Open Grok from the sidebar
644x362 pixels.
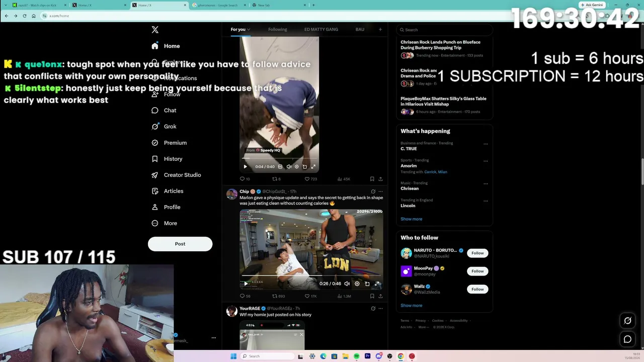[164, 126]
